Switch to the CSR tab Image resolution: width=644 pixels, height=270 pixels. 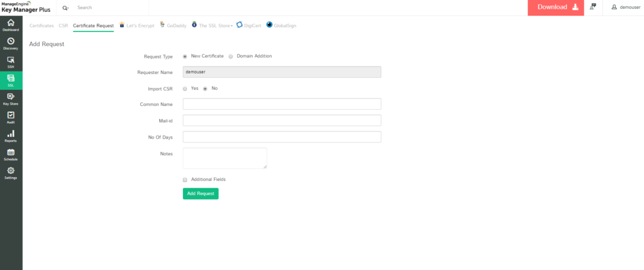[63, 26]
